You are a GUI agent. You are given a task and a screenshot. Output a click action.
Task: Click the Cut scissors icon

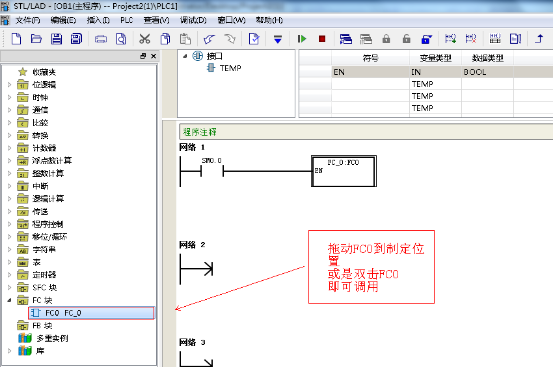[145, 39]
